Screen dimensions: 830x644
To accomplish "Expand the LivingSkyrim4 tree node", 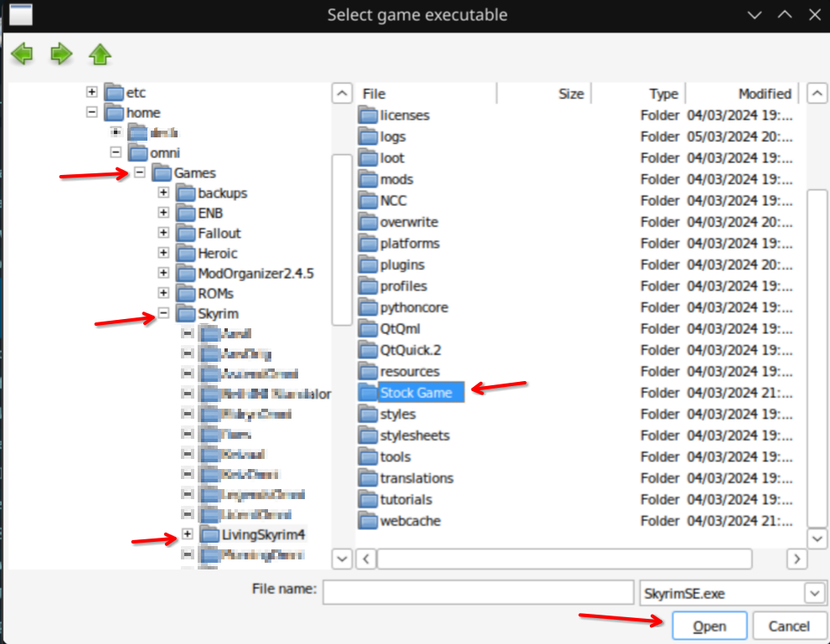I will click(x=188, y=534).
